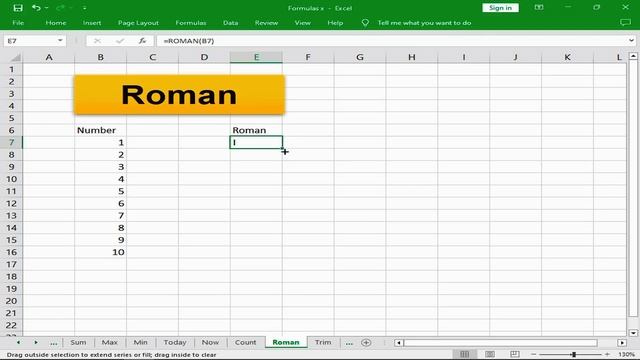640x360 pixels.
Task: Select row 16 header
Action: coord(11,252)
